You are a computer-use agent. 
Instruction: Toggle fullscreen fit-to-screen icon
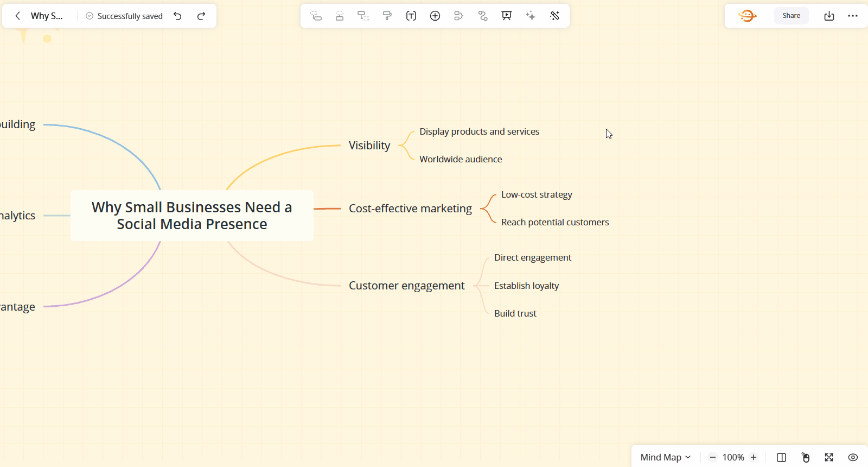829,457
